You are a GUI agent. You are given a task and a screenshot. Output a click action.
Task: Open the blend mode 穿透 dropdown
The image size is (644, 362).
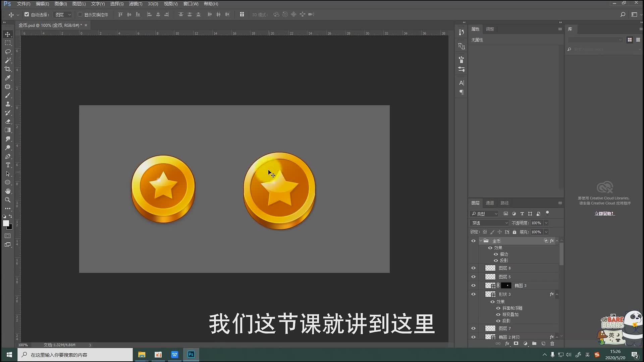click(x=490, y=223)
